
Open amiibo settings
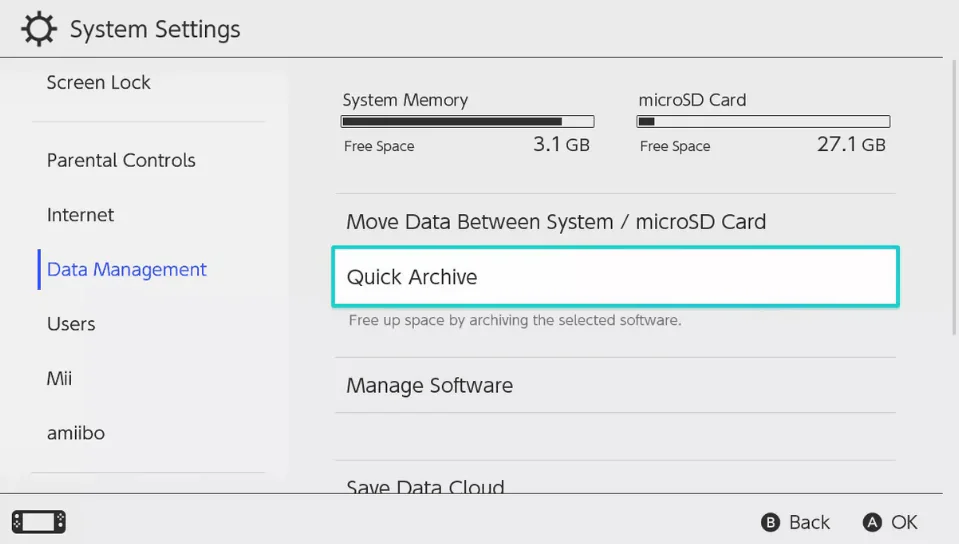coord(75,433)
